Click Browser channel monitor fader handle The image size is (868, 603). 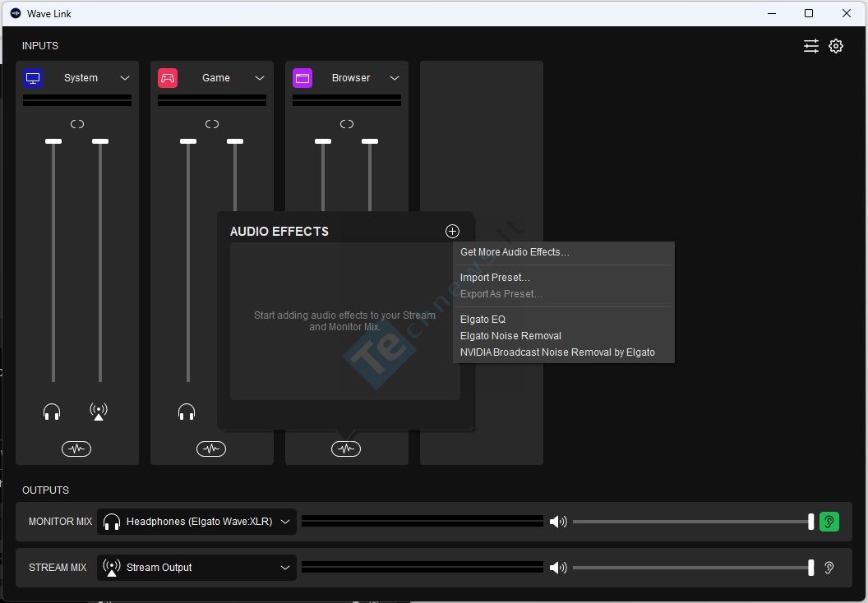(323, 141)
